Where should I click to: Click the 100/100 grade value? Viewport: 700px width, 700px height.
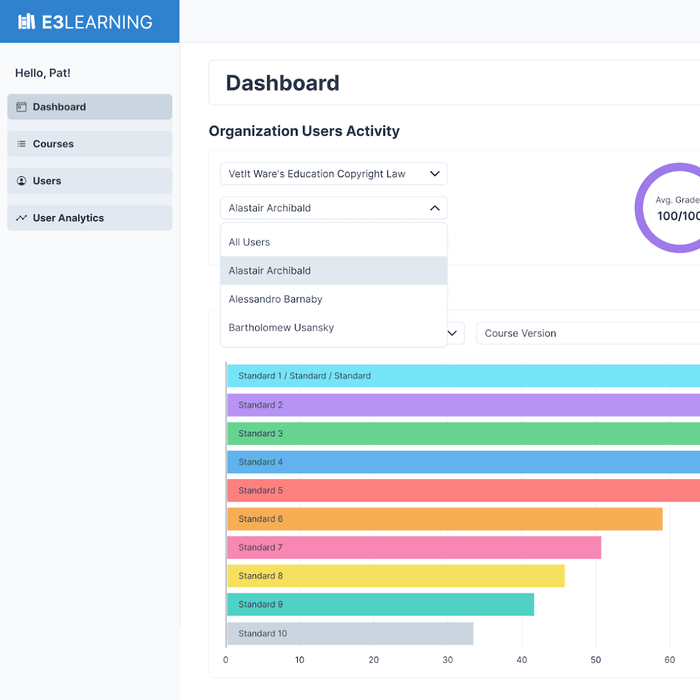coord(678,216)
